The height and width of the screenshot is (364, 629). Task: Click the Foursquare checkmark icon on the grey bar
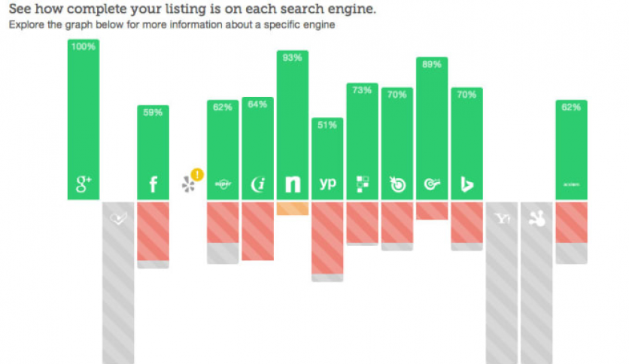(x=118, y=219)
